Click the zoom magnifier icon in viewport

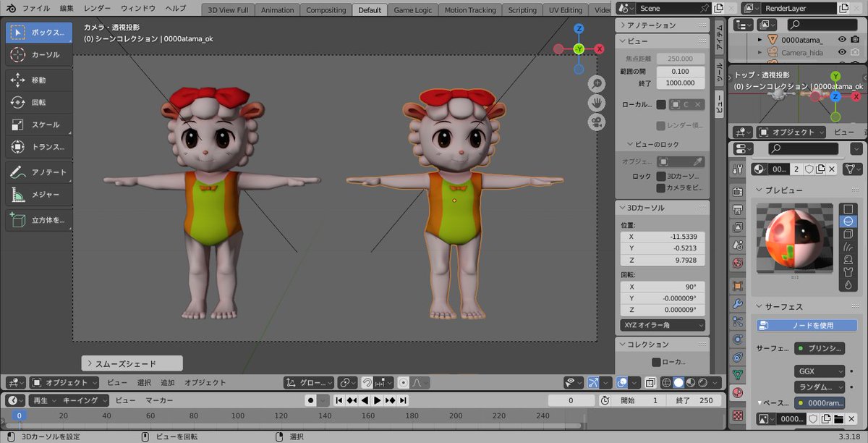596,83
